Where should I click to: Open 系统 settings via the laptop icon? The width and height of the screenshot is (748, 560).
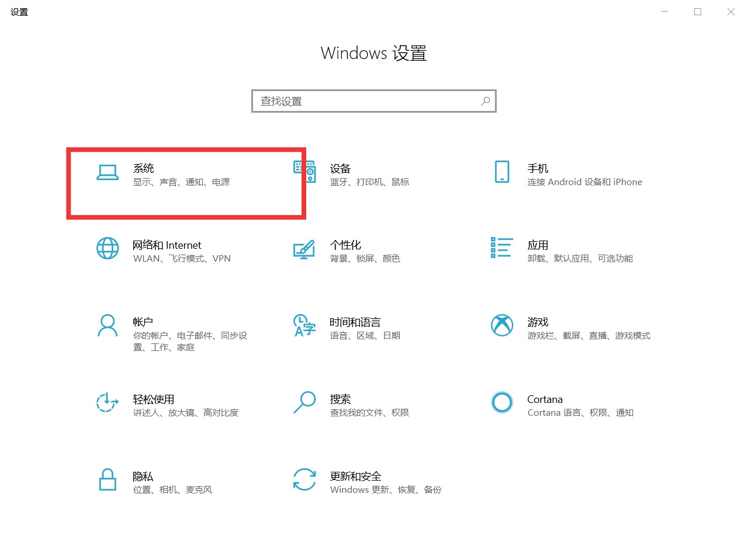click(x=108, y=173)
